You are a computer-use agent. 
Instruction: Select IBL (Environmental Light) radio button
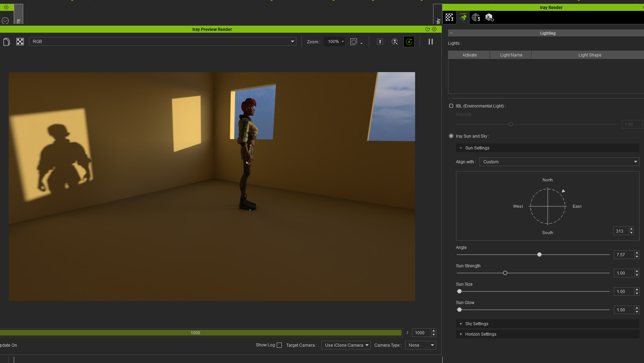451,106
